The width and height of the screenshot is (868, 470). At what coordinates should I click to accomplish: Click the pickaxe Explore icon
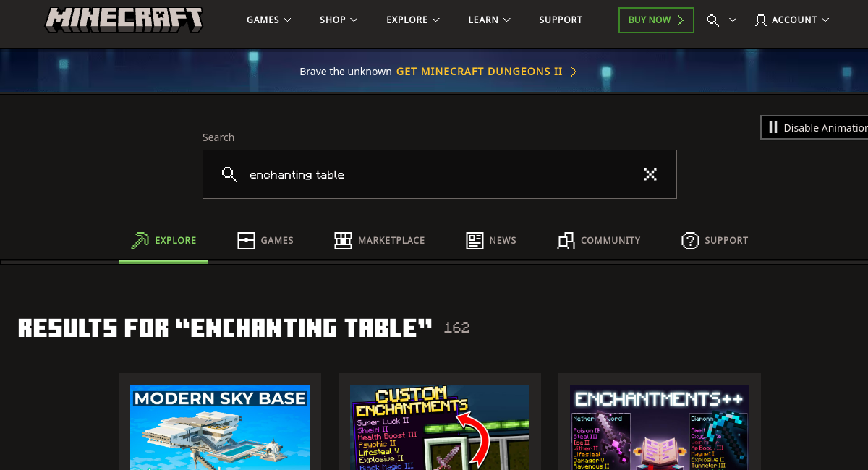click(140, 240)
